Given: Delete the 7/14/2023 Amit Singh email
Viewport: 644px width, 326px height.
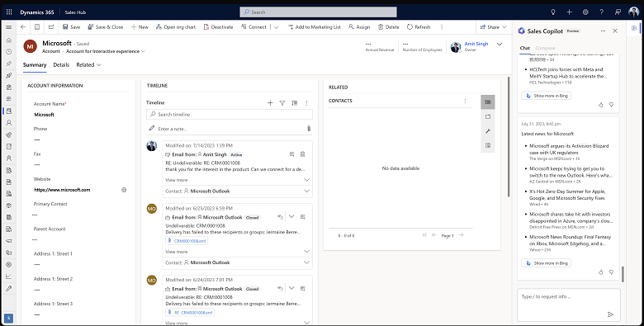Looking at the screenshot, I should (302, 154).
